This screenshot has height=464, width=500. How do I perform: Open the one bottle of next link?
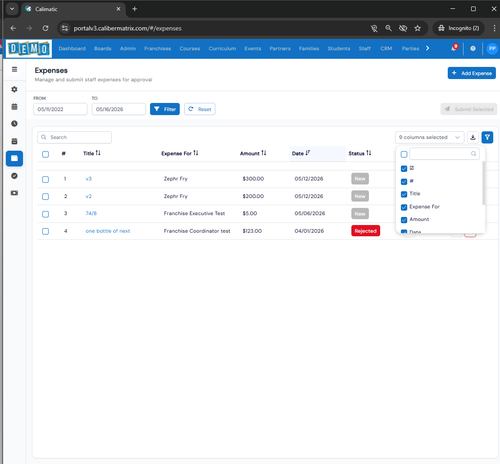(108, 231)
